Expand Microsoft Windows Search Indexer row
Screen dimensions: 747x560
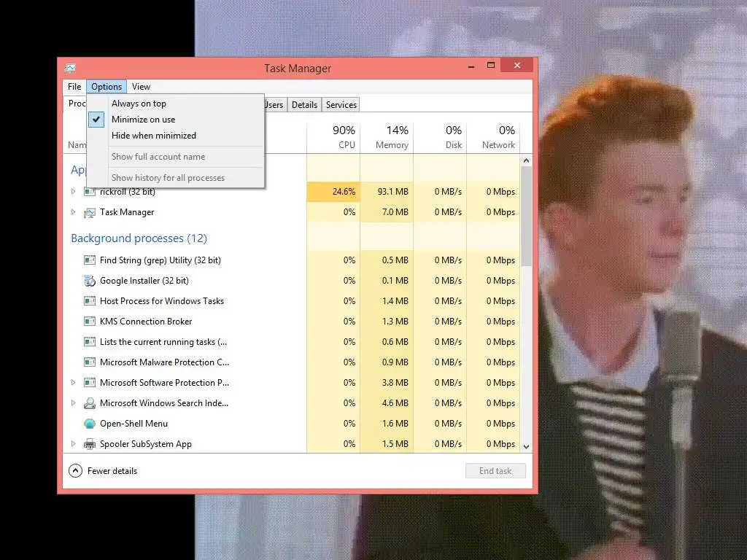tap(74, 402)
